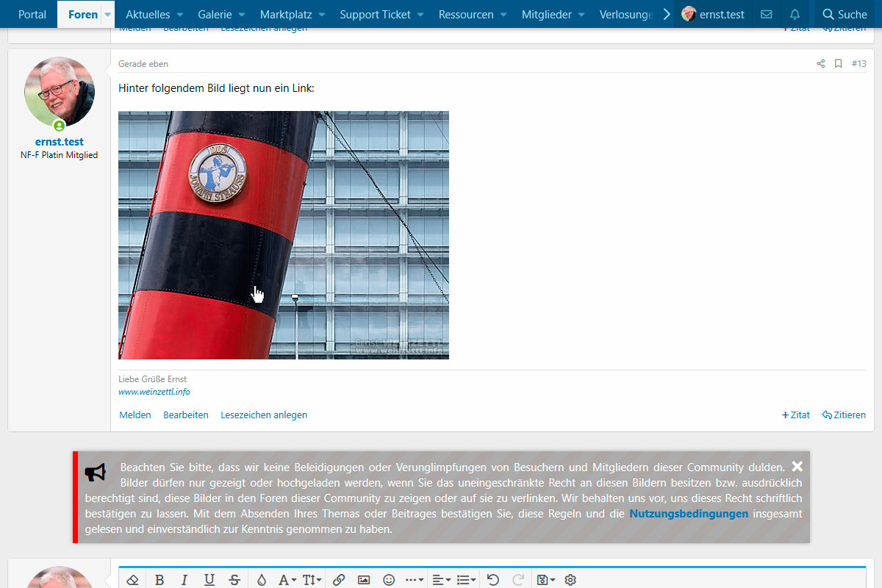Open the more options ellipsis dropdown

415,580
